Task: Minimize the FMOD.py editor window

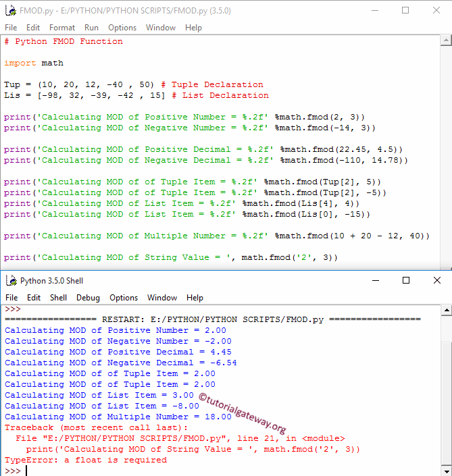Action: [375, 10]
